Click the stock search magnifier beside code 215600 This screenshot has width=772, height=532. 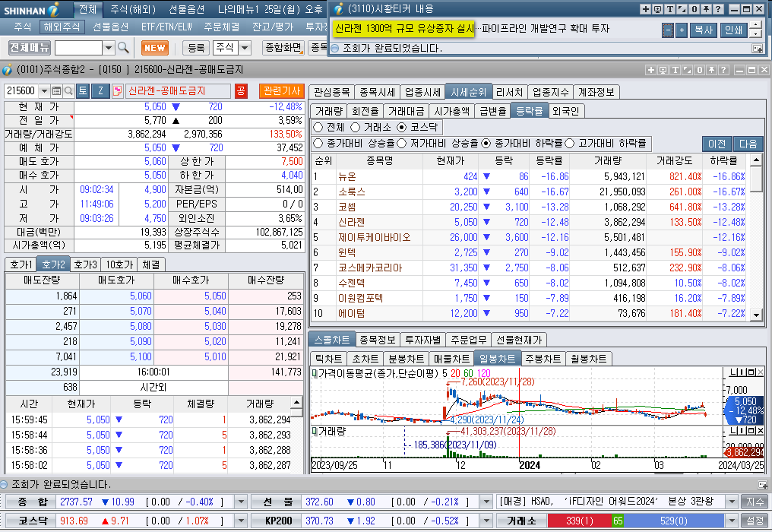coord(69,90)
